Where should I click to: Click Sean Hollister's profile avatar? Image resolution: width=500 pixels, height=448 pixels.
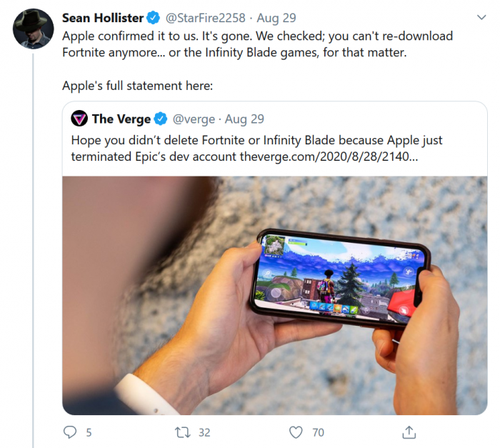[x=33, y=29]
